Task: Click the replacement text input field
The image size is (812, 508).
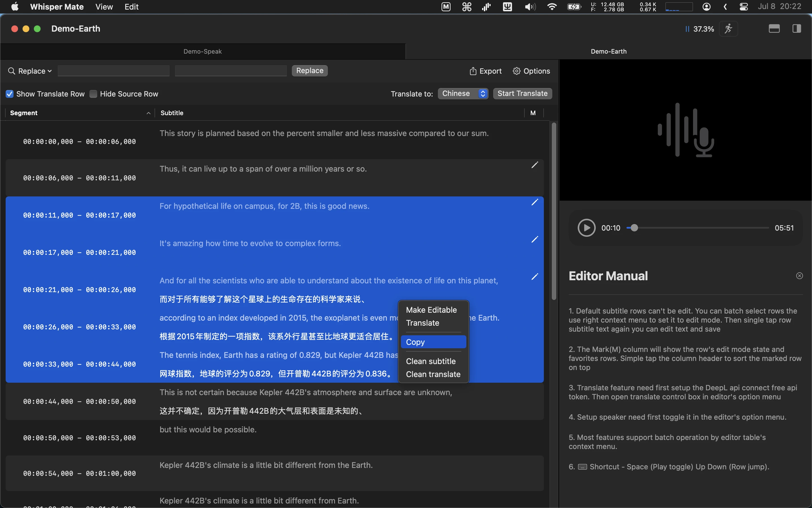Action: (x=231, y=71)
